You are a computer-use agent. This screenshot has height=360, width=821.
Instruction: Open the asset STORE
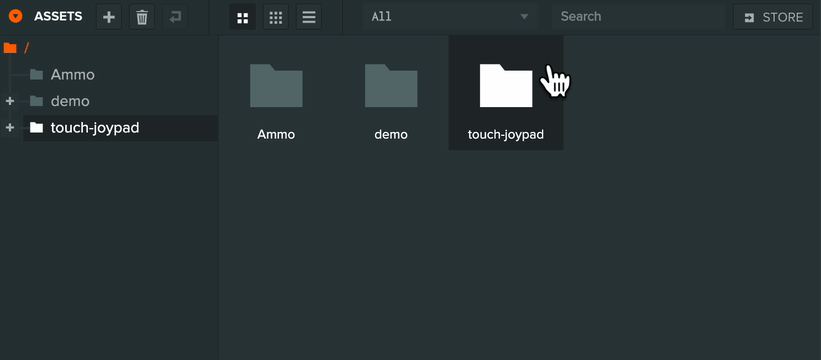[x=773, y=17]
